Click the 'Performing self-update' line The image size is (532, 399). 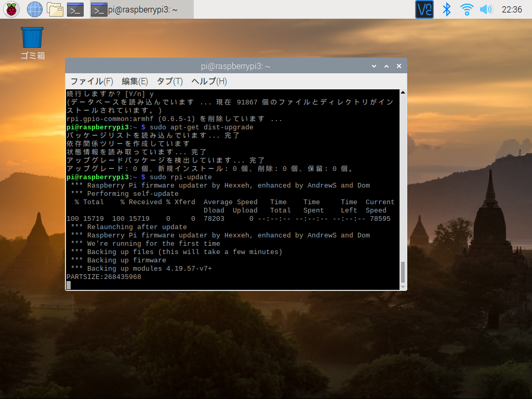pos(125,194)
